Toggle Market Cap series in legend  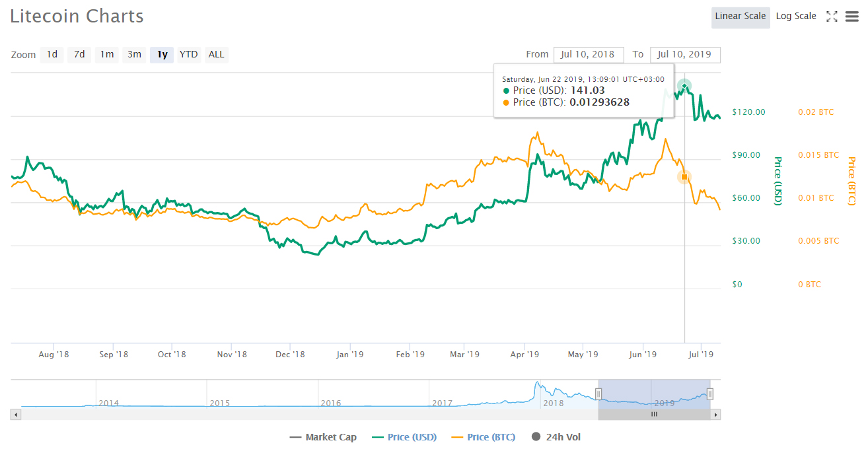tap(323, 437)
